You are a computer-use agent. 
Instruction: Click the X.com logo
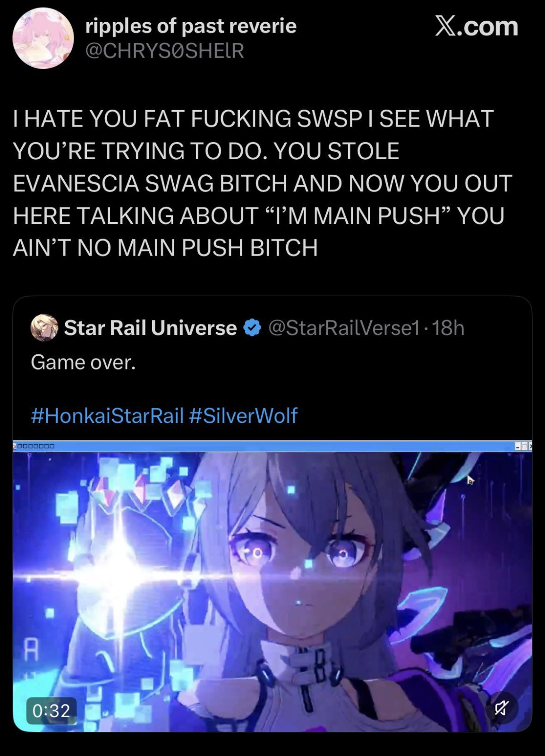pos(477,27)
